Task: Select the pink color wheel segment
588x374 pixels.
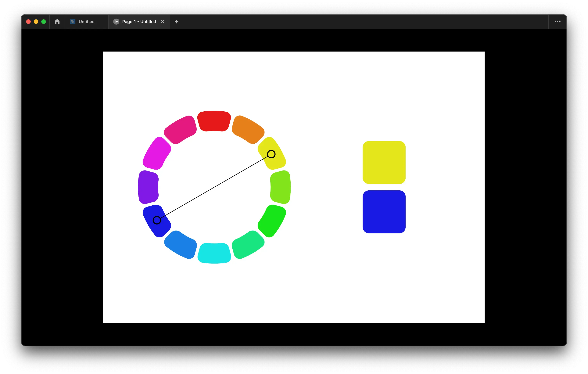Action: [x=180, y=129]
